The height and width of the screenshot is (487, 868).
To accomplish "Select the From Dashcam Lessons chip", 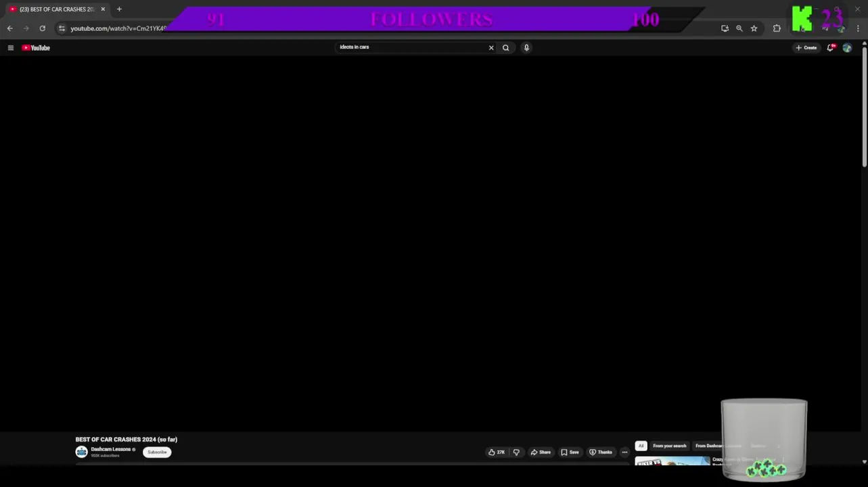I will point(718,446).
